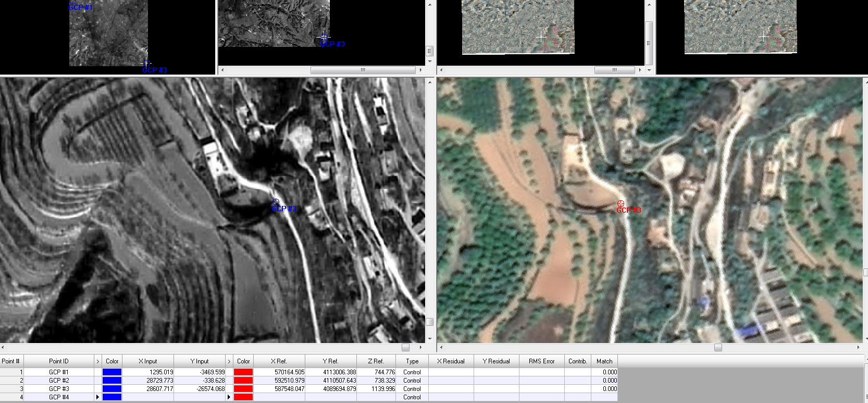Click left scroll arrow of color reference viewer

coord(441,347)
